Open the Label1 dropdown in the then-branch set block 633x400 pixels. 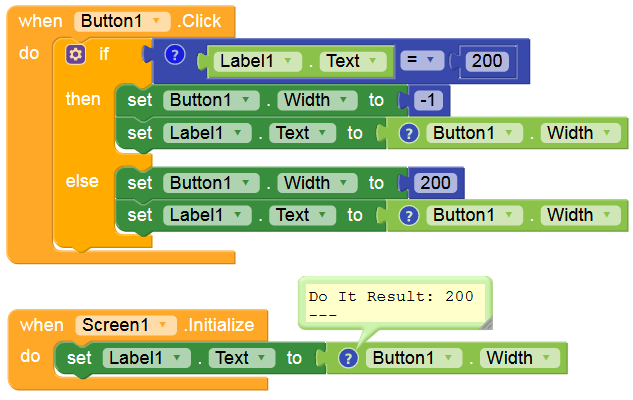[x=238, y=133]
